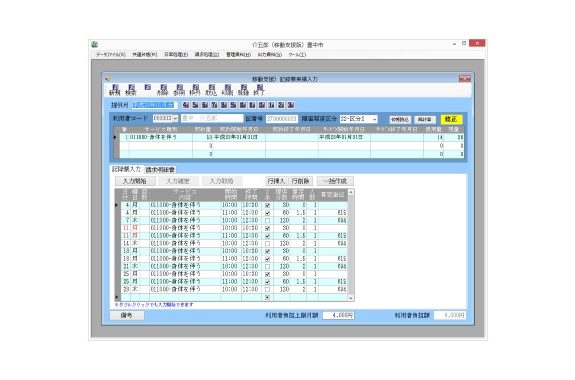Click the 検索 (search) toolbar icon
This screenshot has height=380, width=575.
pos(131,90)
